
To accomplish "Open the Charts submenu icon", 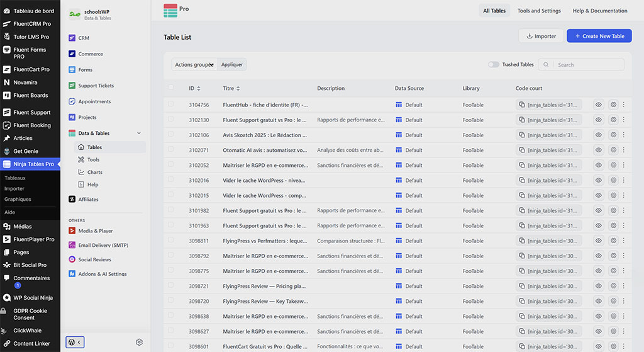I will tap(81, 173).
